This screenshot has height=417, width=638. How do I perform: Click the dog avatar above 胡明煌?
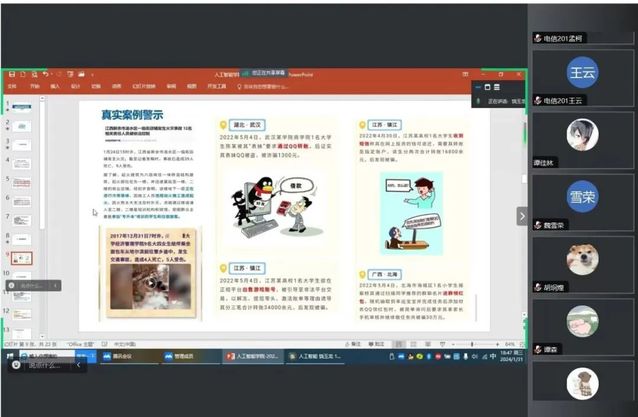click(x=582, y=259)
